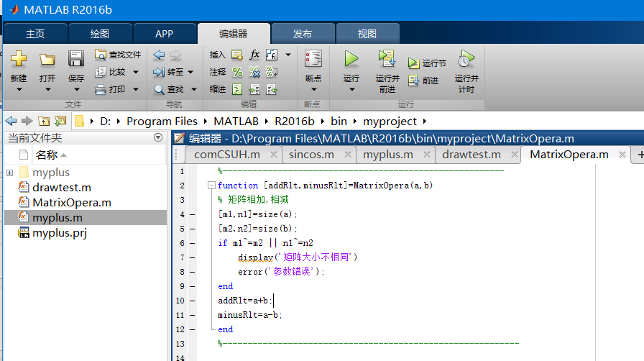Open the Breakpoints (断点) dropdown arrow
The width and height of the screenshot is (644, 361).
point(314,89)
